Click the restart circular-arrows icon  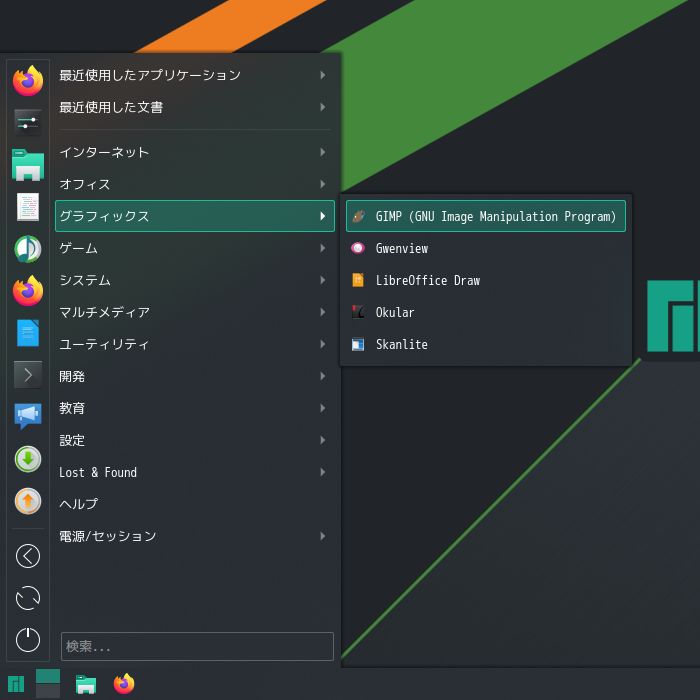(28, 598)
